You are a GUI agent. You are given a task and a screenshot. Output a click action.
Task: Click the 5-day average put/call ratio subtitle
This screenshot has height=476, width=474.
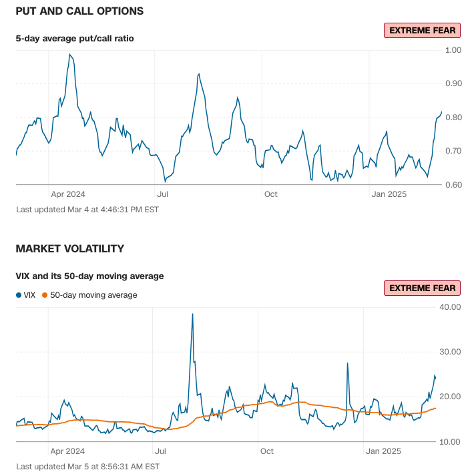pyautogui.click(x=75, y=39)
